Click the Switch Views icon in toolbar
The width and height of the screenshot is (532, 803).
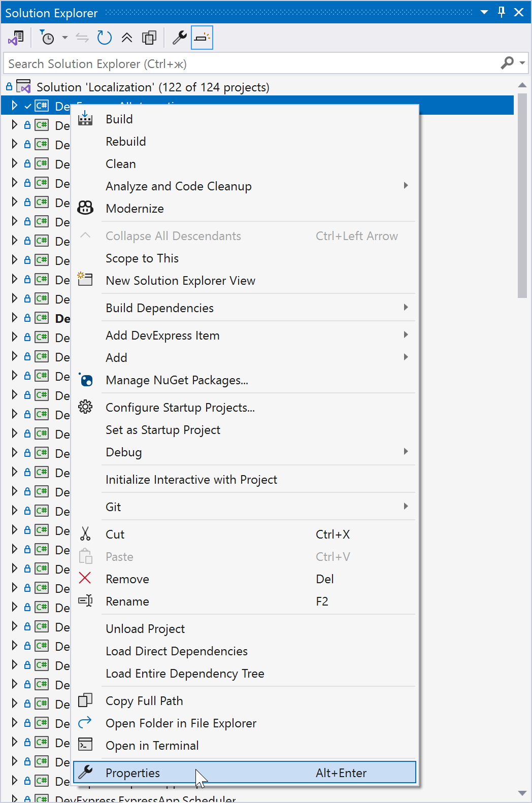16,38
